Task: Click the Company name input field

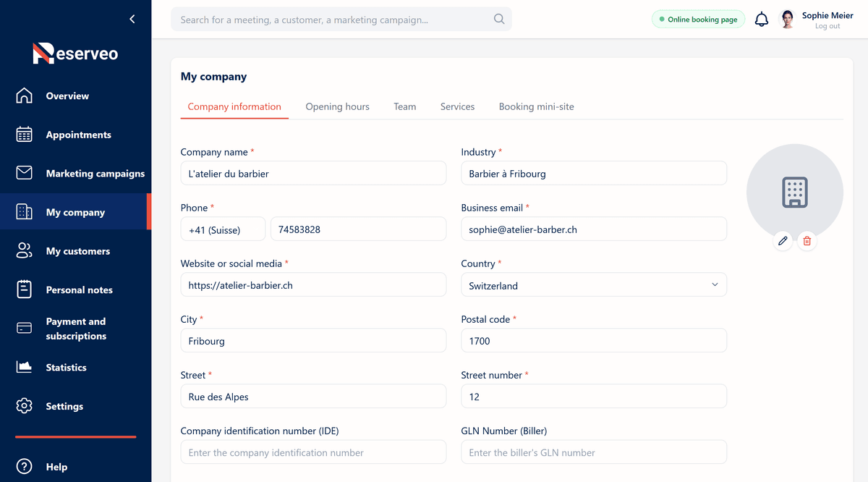Action: point(313,174)
